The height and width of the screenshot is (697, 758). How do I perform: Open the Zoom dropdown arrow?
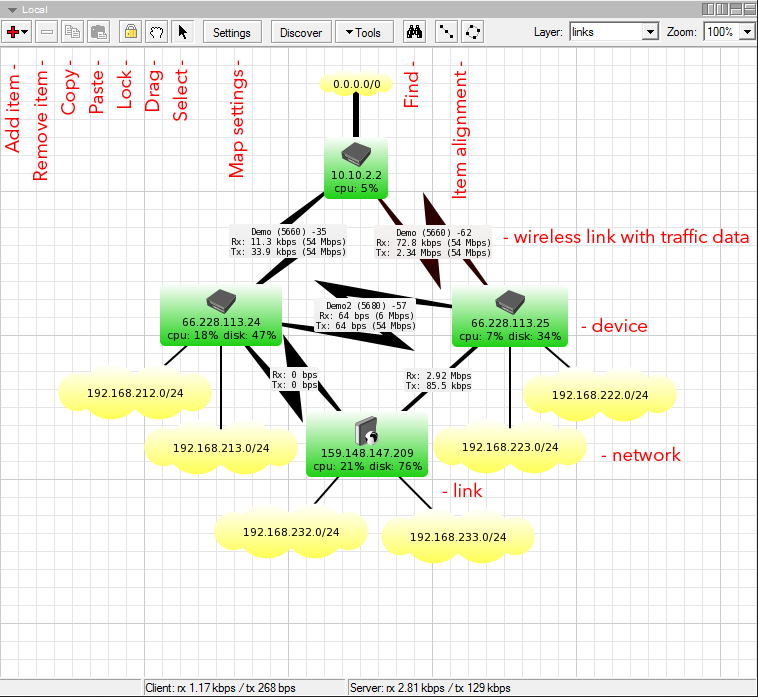coord(747,32)
